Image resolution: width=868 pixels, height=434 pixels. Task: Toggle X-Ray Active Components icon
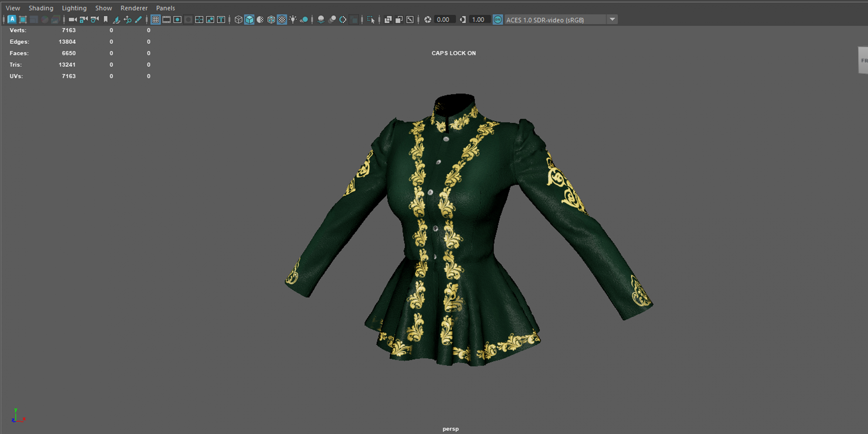point(399,19)
